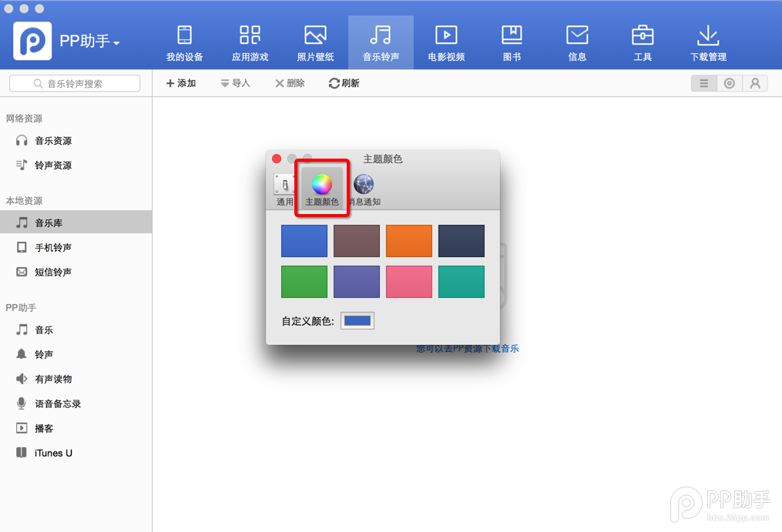The height and width of the screenshot is (532, 782).
Task: Open the 图书 books section
Action: (x=512, y=43)
